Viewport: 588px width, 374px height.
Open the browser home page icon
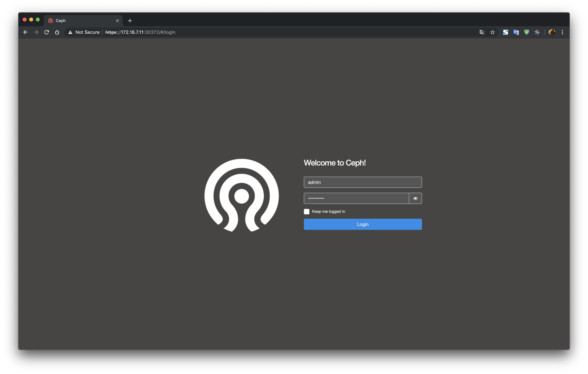coord(57,32)
